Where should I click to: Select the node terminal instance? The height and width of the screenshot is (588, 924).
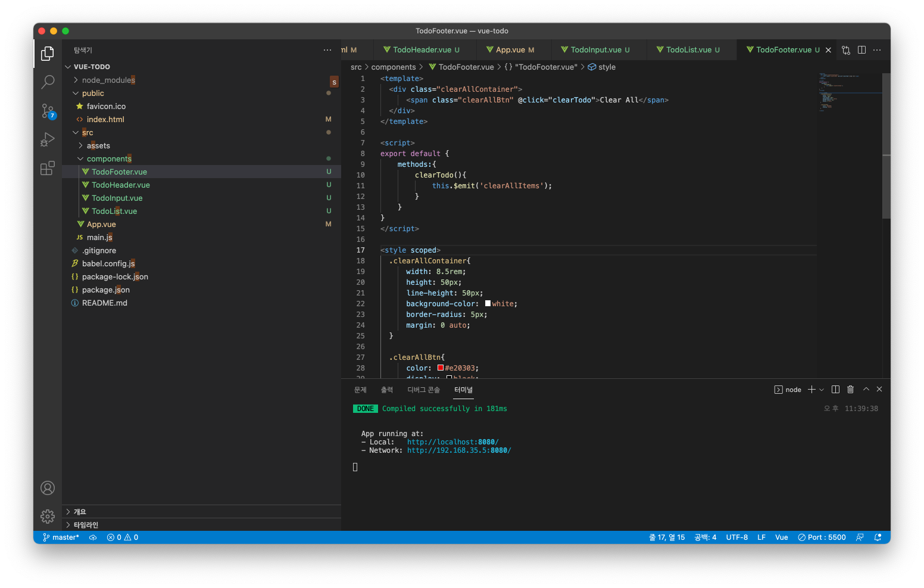tap(788, 390)
